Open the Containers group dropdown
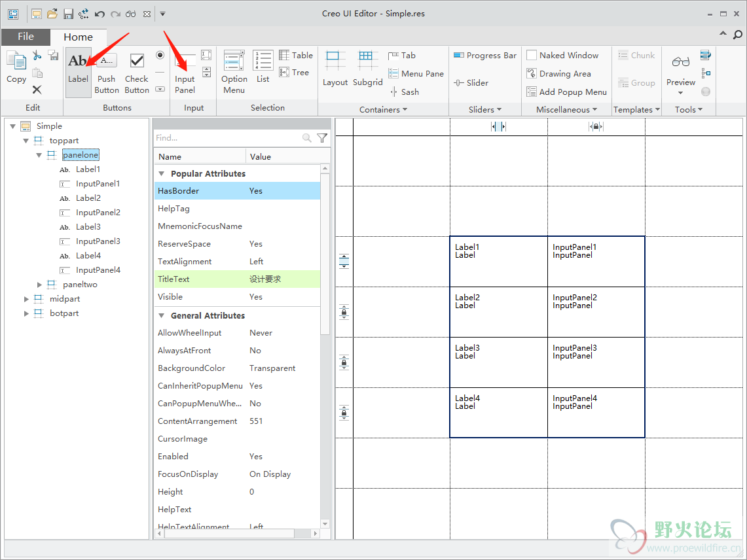Image resolution: width=747 pixels, height=560 pixels. [x=383, y=109]
